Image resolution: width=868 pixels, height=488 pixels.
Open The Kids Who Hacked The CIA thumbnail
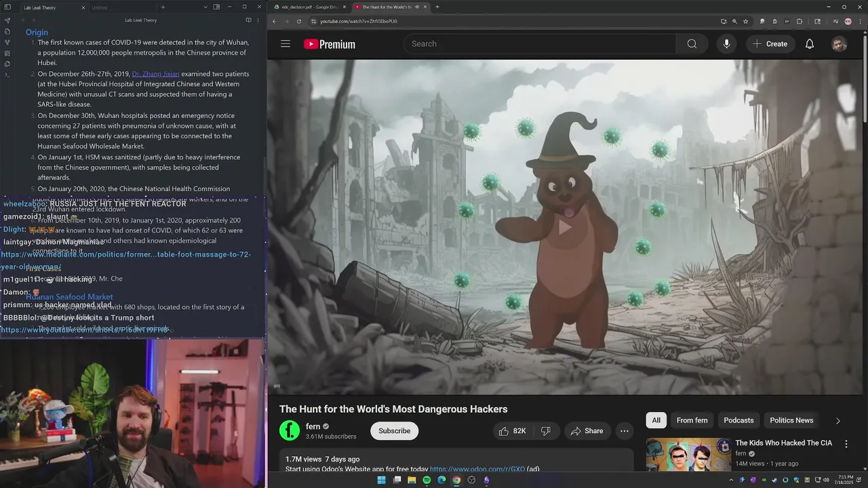pos(688,455)
